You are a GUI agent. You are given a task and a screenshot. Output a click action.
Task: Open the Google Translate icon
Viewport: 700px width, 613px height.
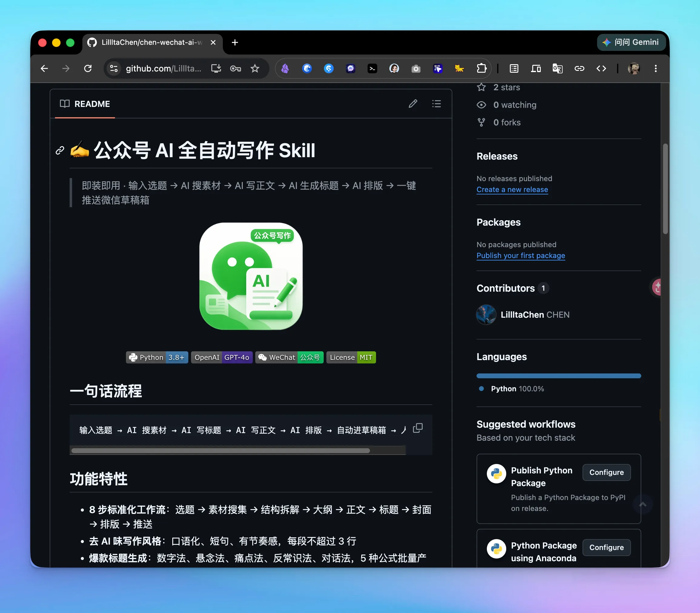[x=557, y=68]
